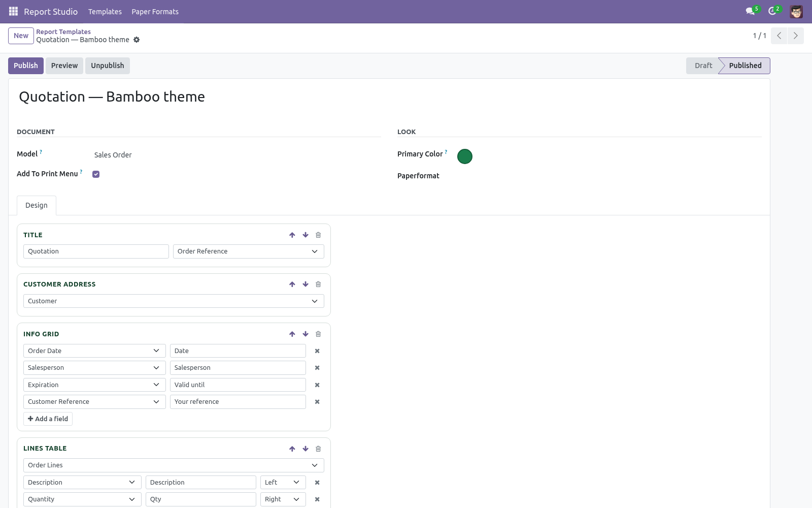This screenshot has width=812, height=508.
Task: Move Customer Address block up
Action: coord(292,284)
